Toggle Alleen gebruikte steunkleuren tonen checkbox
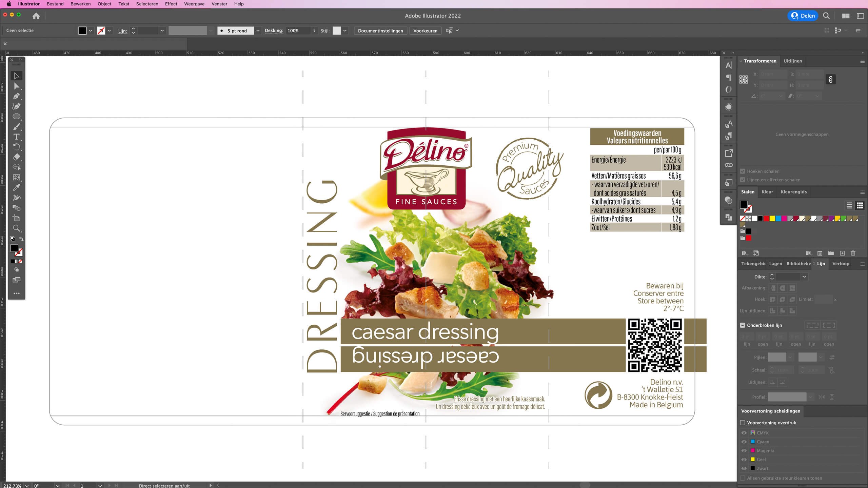Screen dimensions: 868x488 (x=743, y=478)
